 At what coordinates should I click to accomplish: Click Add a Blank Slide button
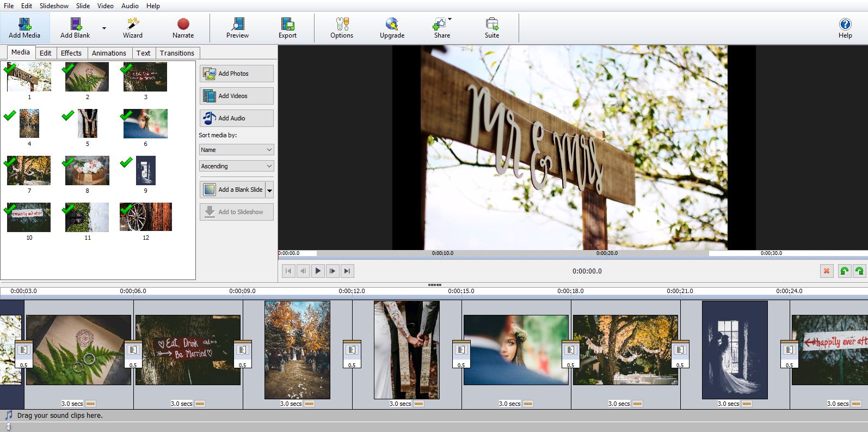point(232,190)
